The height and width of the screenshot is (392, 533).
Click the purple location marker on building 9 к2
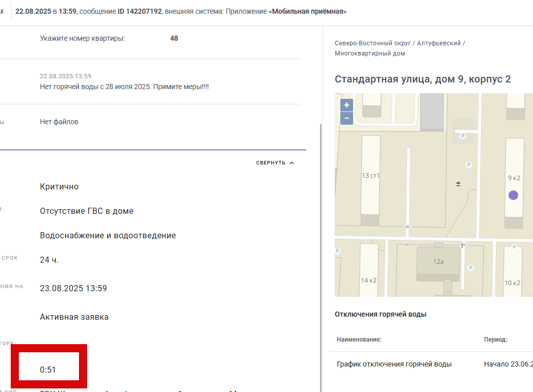tap(513, 195)
